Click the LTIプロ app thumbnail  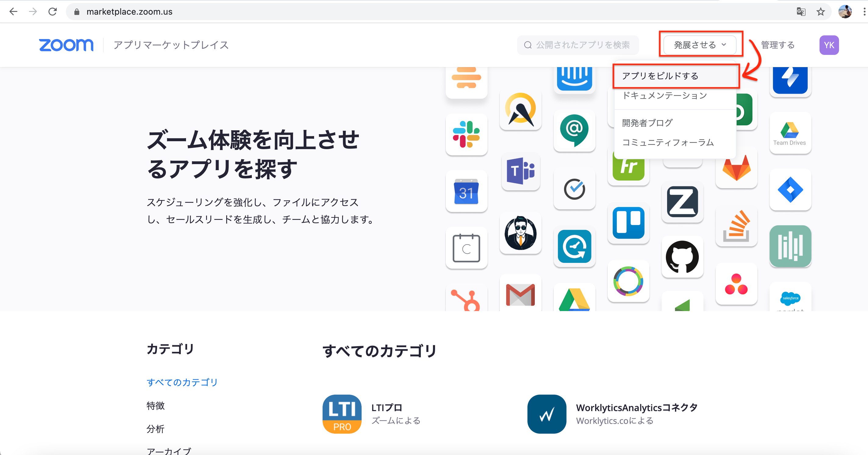pyautogui.click(x=341, y=414)
